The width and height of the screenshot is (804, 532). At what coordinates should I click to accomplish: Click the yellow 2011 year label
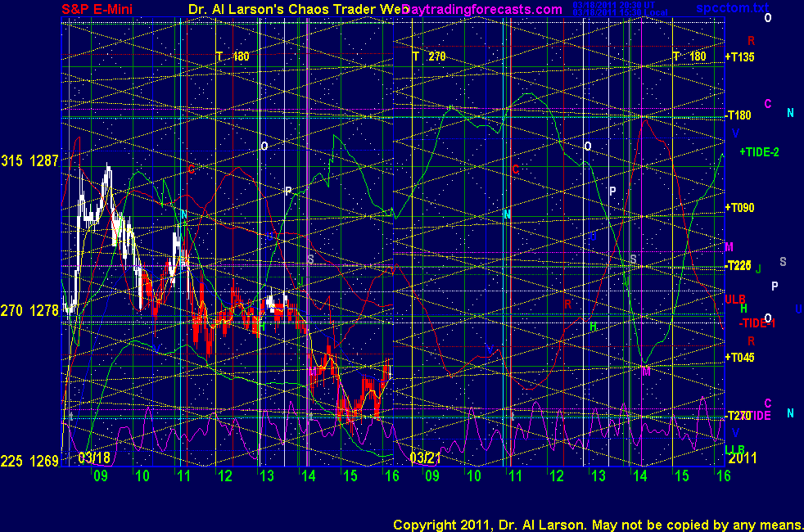(x=743, y=458)
